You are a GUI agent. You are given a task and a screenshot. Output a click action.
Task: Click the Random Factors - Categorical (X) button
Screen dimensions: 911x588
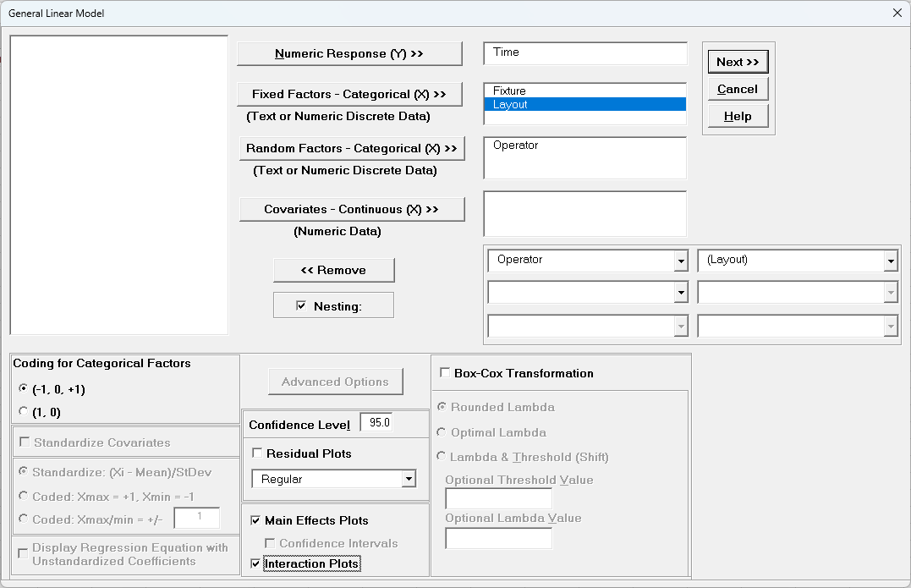click(352, 147)
